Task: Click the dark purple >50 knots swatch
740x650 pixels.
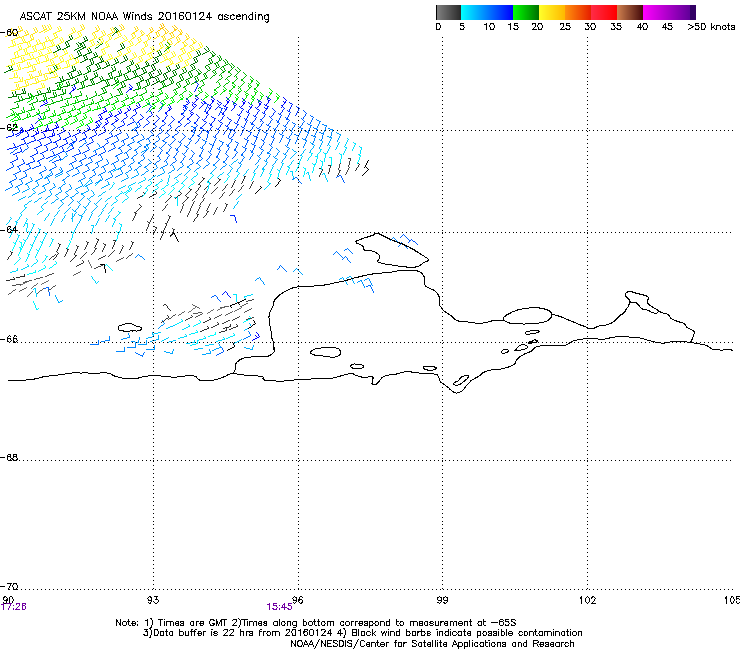Action: click(x=693, y=12)
